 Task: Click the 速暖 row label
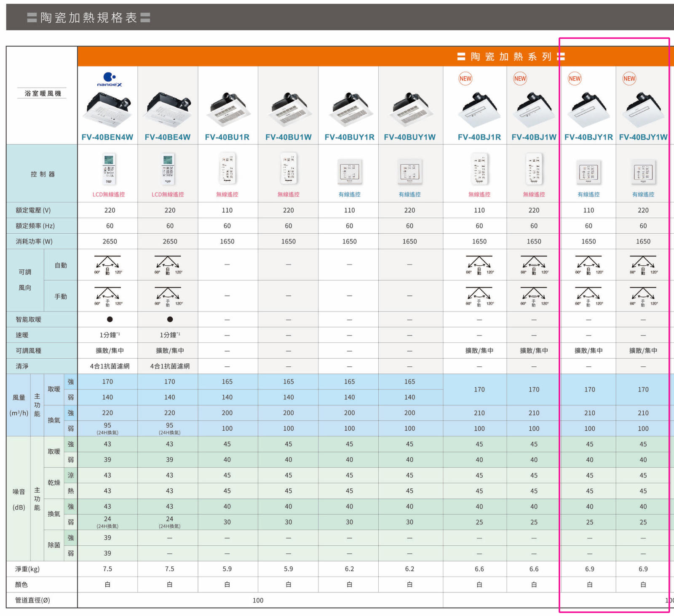click(x=22, y=335)
